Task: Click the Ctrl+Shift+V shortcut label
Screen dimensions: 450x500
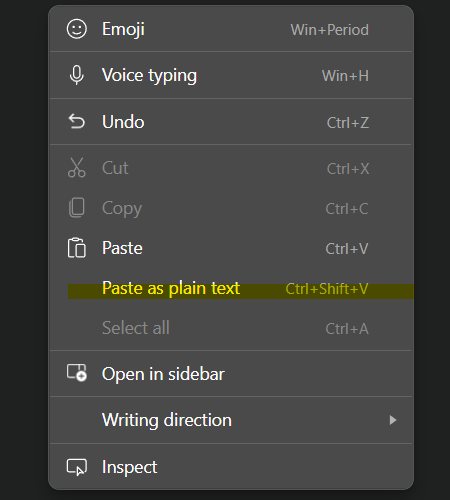Action: coord(327,289)
